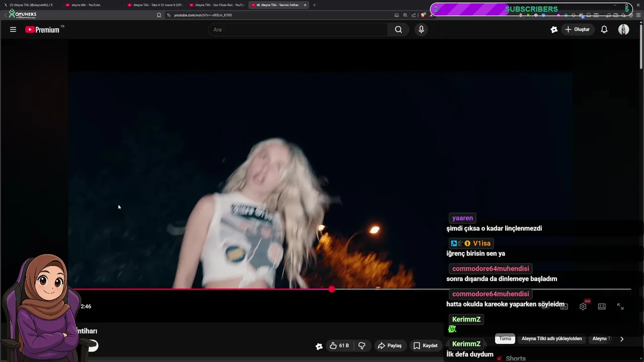
Task: Open the Oluştur create button
Action: pyautogui.click(x=577, y=30)
